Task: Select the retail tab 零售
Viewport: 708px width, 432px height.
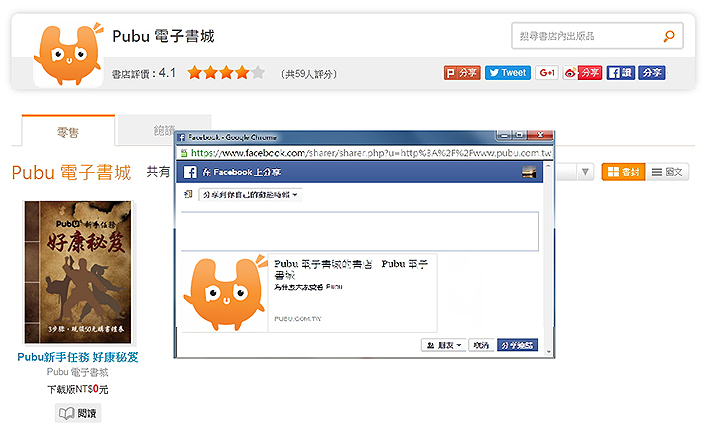Action: point(68,132)
